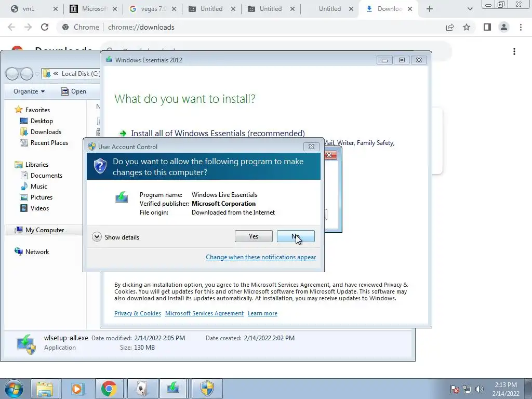Screen dimensions: 532x399
Task: Close the vm1 browser tab
Action: pyautogui.click(x=56, y=9)
